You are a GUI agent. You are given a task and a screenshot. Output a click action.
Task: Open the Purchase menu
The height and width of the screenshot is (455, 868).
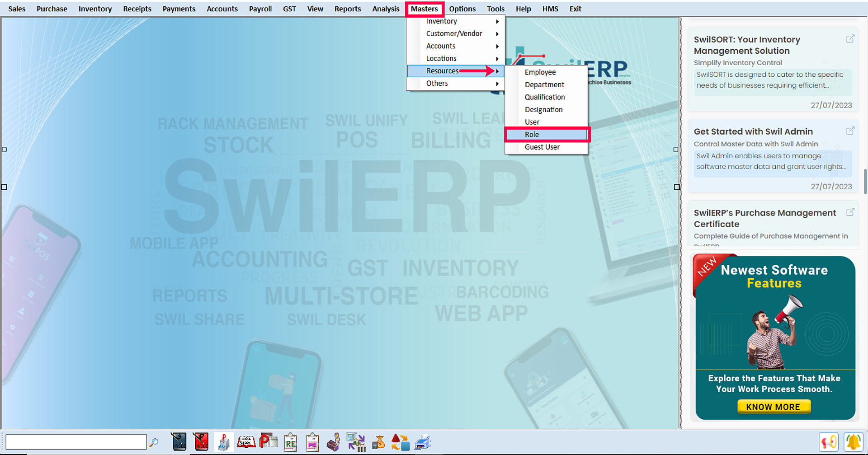(52, 9)
